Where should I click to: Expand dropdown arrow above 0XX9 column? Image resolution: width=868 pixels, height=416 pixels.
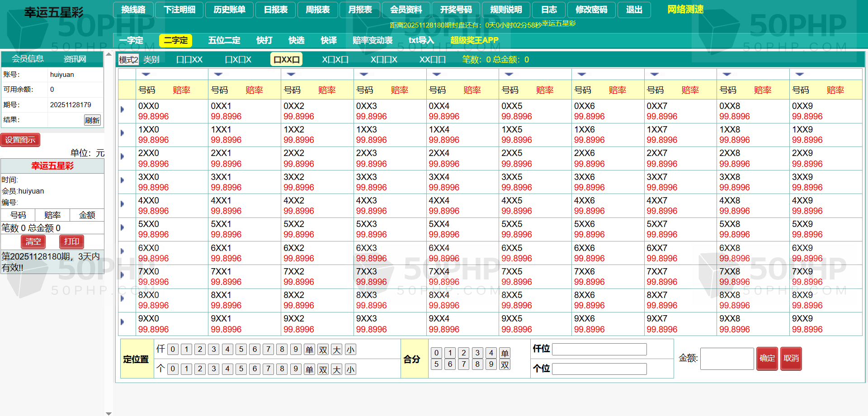(x=800, y=74)
